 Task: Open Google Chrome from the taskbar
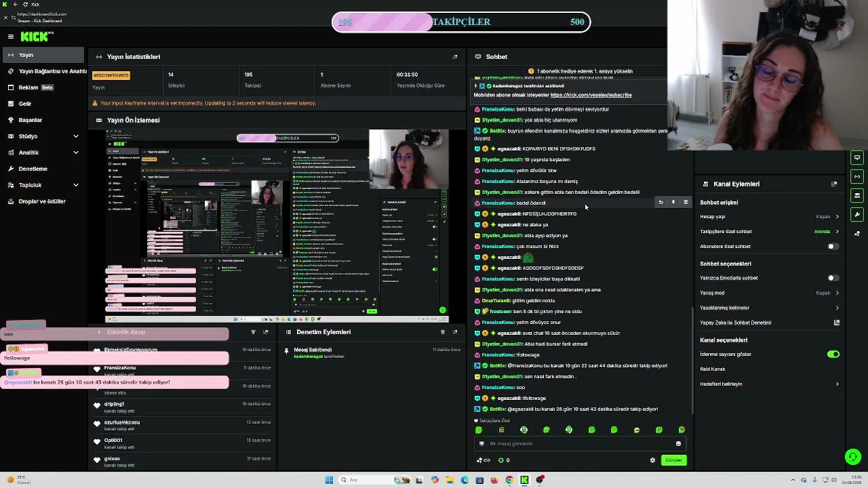point(509,480)
